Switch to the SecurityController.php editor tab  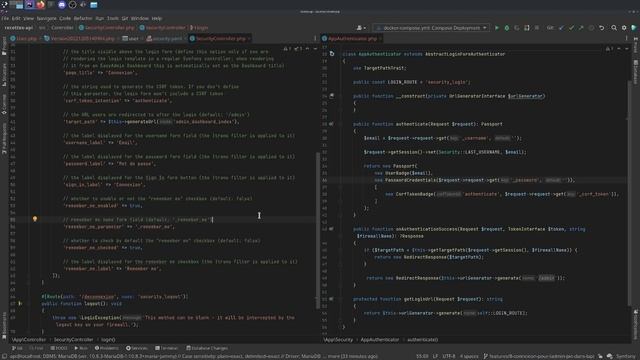click(x=221, y=38)
